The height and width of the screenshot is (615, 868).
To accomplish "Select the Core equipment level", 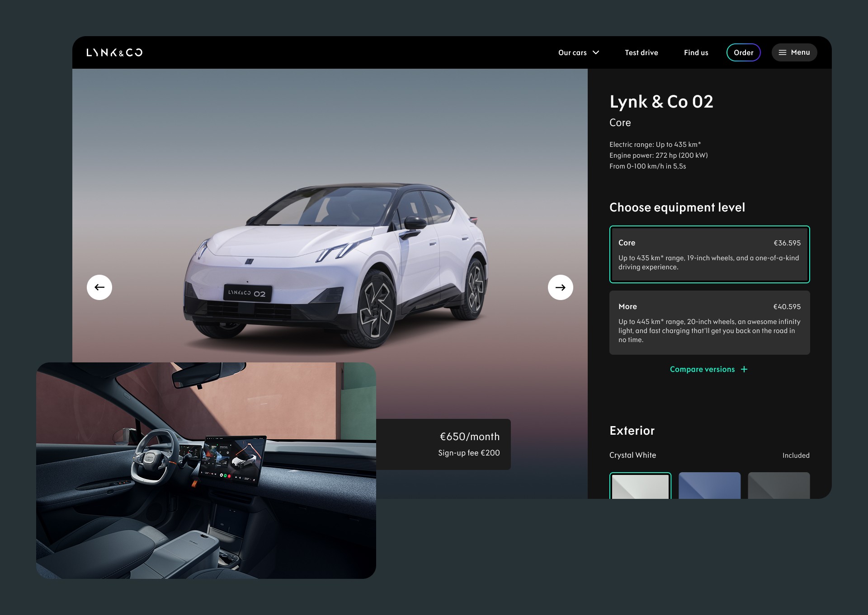I will tap(709, 254).
